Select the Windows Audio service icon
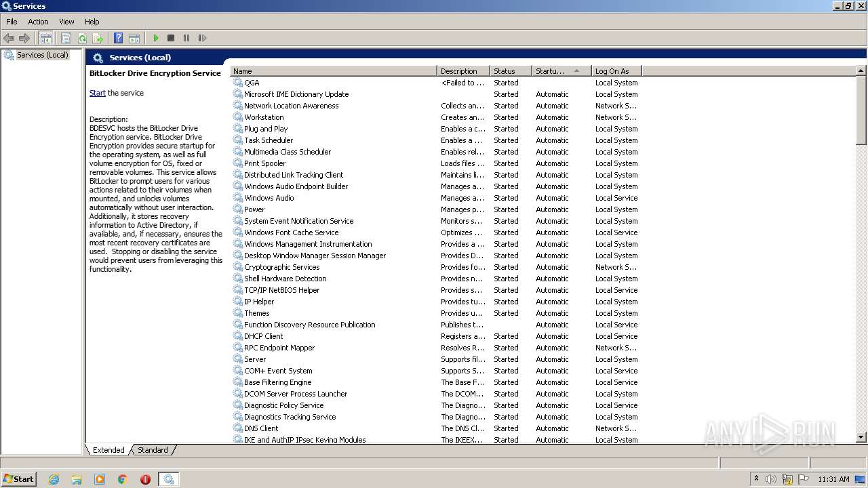This screenshot has height=488, width=868. tap(238, 197)
